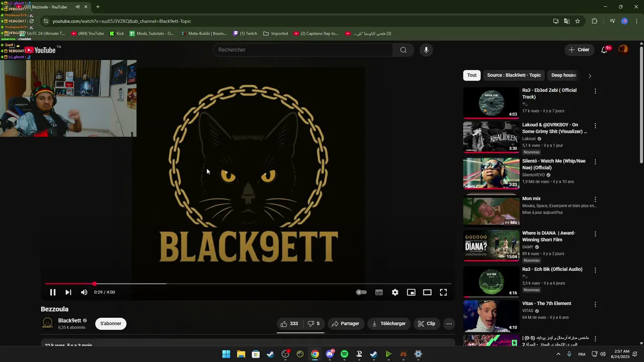This screenshot has height=362, width=644.
Task: Click the Clip scissors button
Action: (x=427, y=324)
